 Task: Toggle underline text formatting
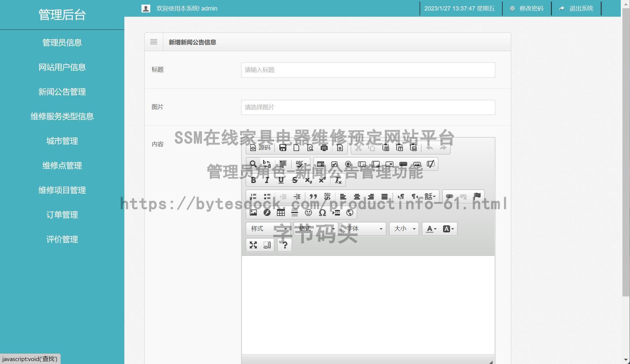(281, 180)
